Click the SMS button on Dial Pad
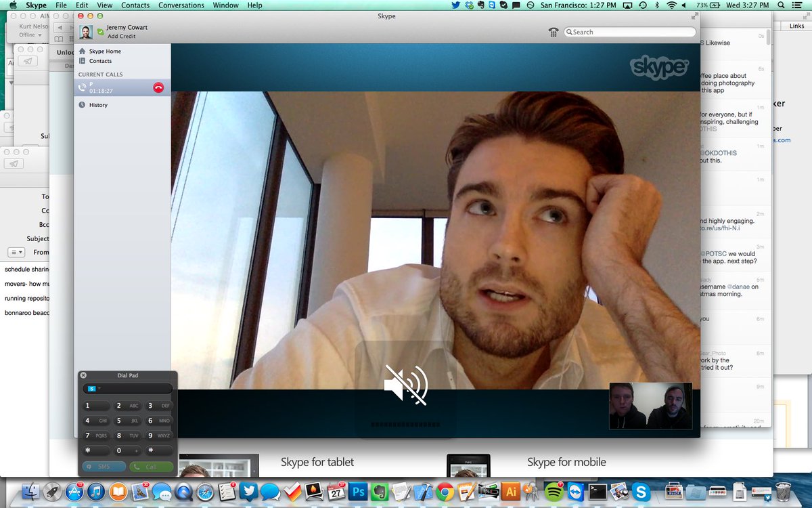812x508 pixels. tap(104, 467)
